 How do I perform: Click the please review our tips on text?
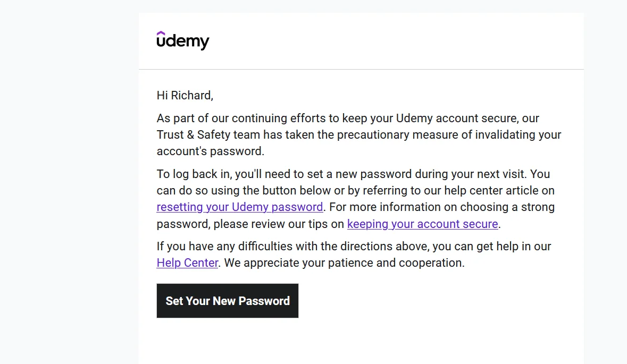pos(279,224)
